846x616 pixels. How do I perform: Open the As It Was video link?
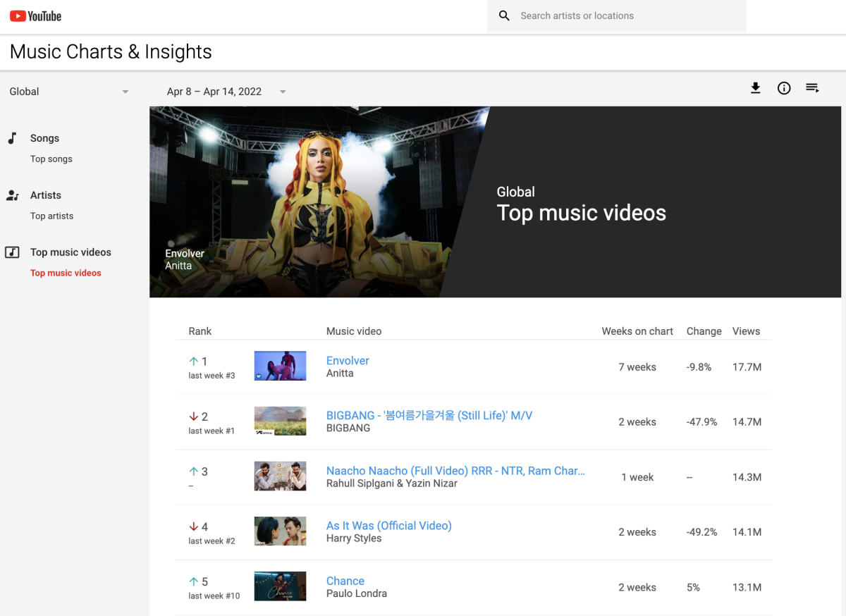[x=388, y=526]
